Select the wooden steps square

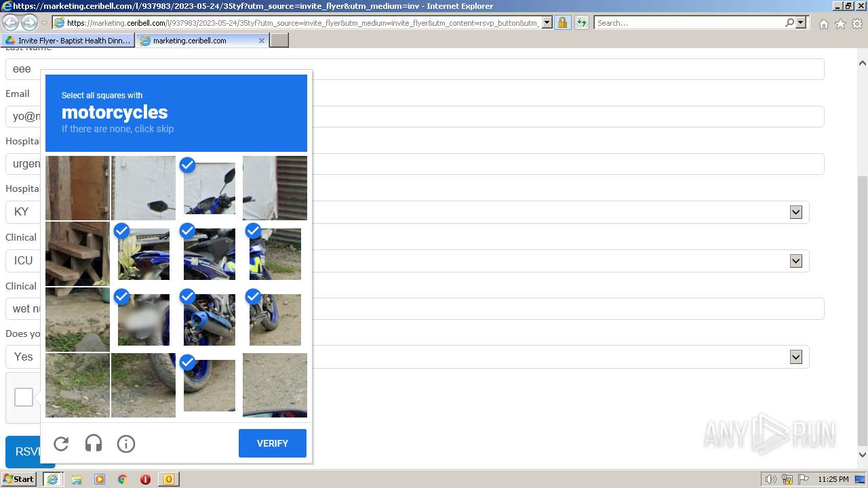[x=77, y=253]
